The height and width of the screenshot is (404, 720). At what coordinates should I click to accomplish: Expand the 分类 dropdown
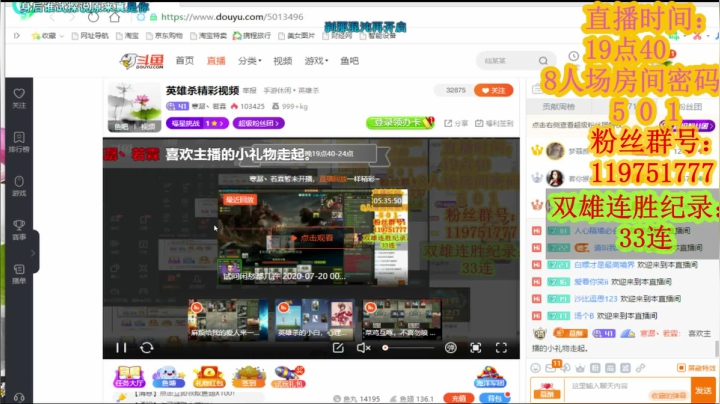click(x=250, y=61)
